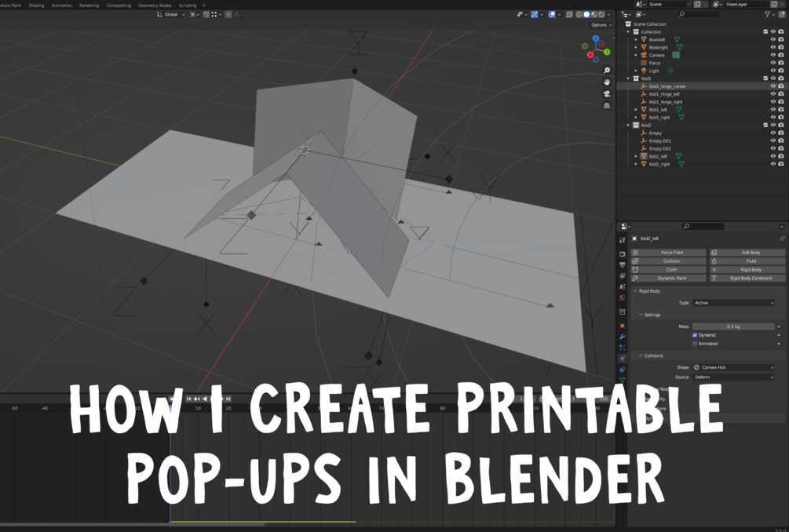Open Object properties tab
The image size is (789, 532).
[x=623, y=326]
